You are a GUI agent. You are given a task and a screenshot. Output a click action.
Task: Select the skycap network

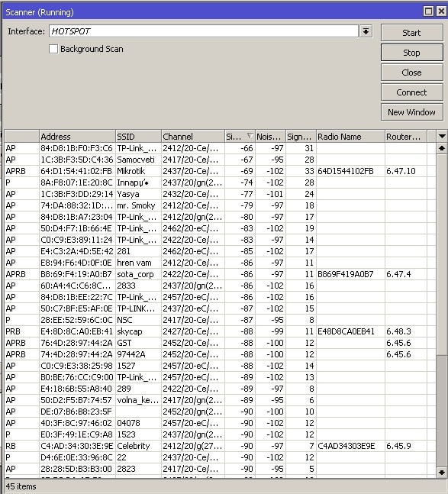[130, 331]
